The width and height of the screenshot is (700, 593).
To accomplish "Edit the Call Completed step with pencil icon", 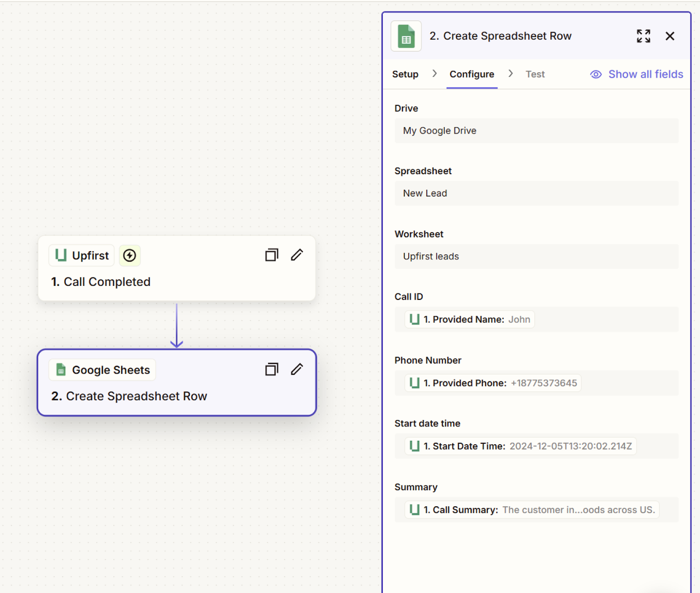I will 297,255.
